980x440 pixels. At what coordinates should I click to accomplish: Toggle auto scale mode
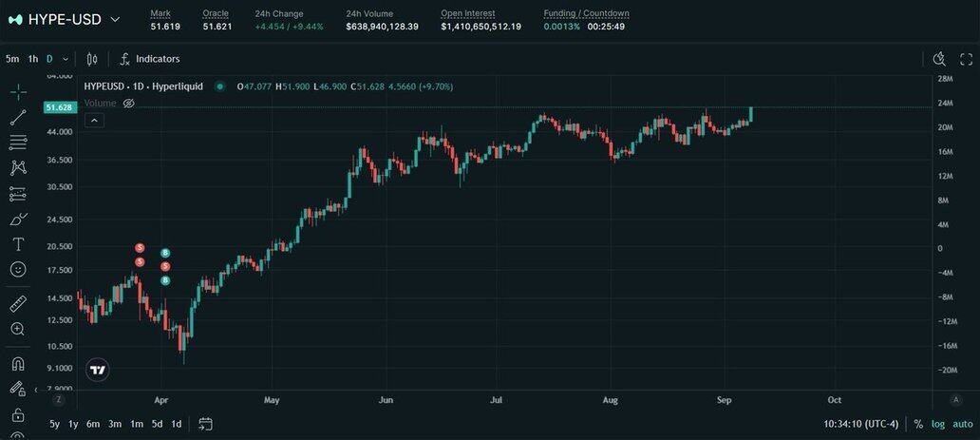(x=963, y=425)
